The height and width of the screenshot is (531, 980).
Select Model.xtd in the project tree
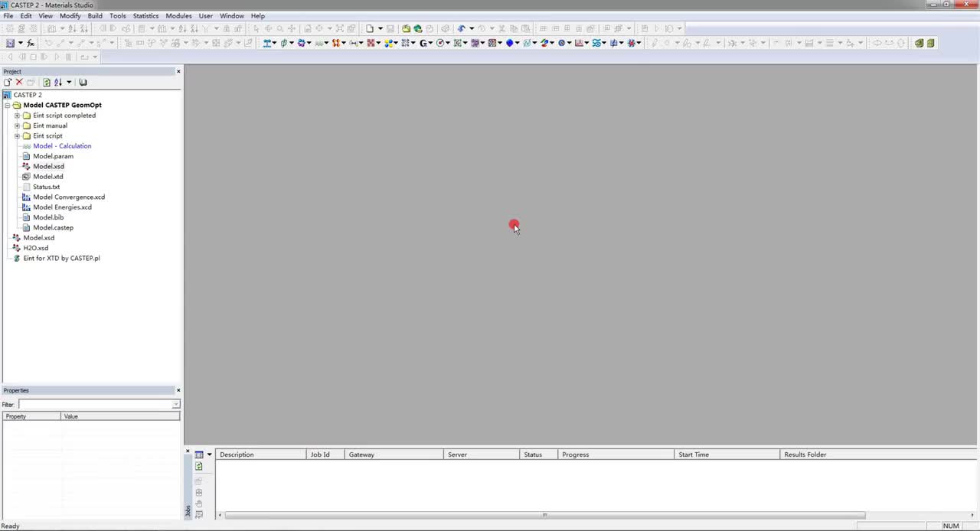(x=47, y=177)
